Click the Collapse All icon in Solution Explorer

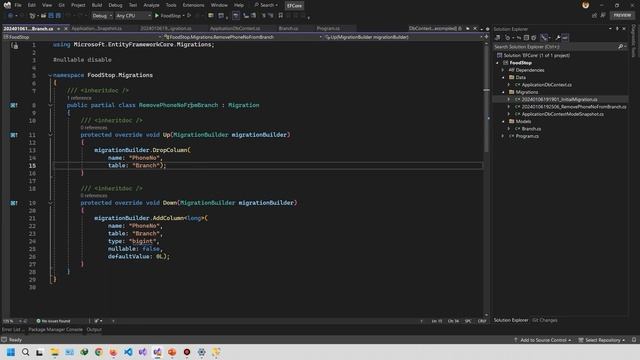[x=526, y=38]
